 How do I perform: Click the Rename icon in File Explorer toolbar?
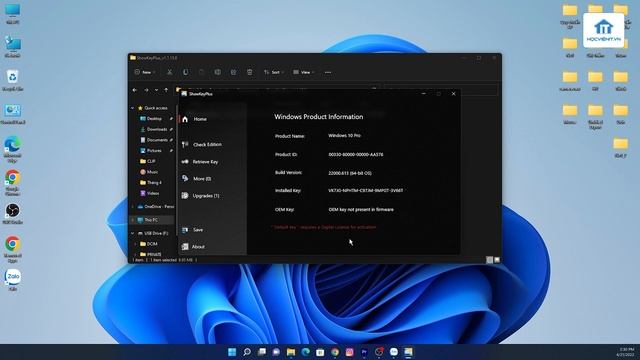click(x=218, y=72)
